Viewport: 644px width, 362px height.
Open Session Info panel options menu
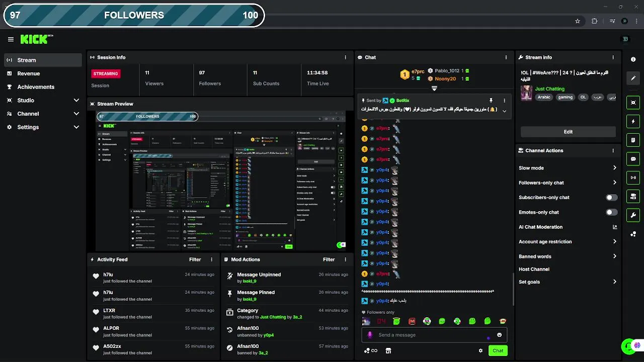345,57
